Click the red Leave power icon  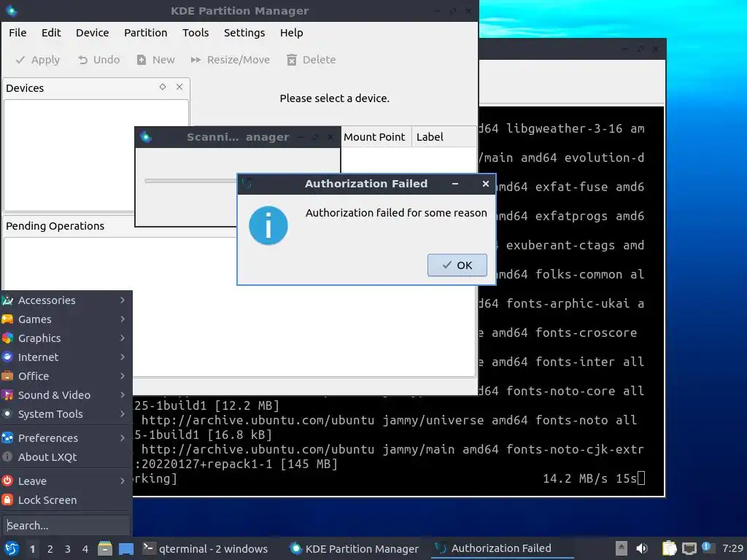pyautogui.click(x=7, y=481)
